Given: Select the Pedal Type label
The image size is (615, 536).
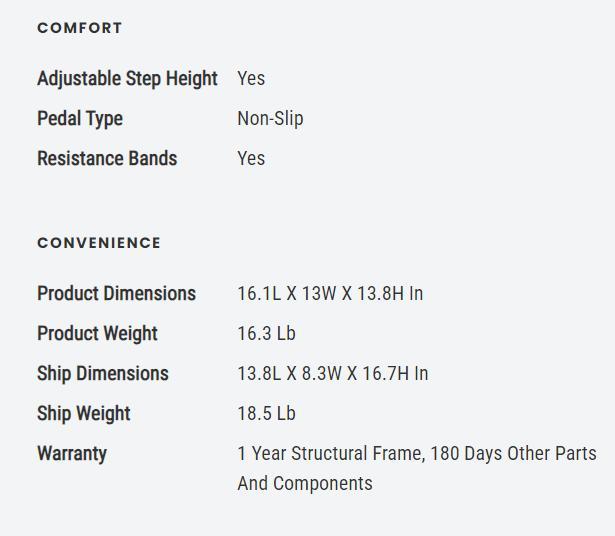Looking at the screenshot, I should tap(80, 118).
